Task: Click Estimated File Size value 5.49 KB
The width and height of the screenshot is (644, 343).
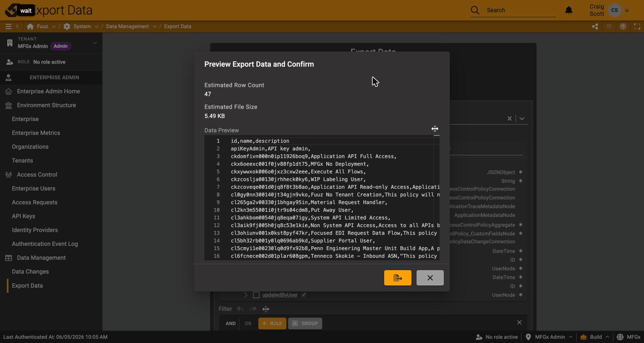Action: click(215, 116)
